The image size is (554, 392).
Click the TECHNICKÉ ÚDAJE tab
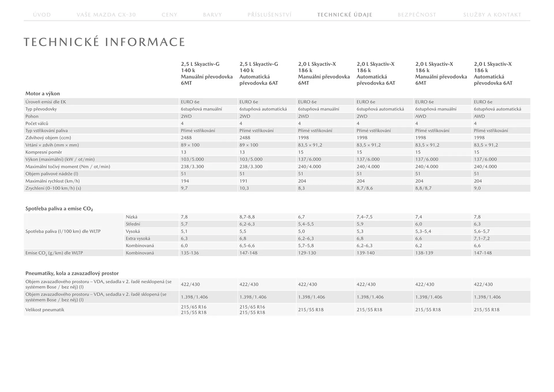coord(345,15)
